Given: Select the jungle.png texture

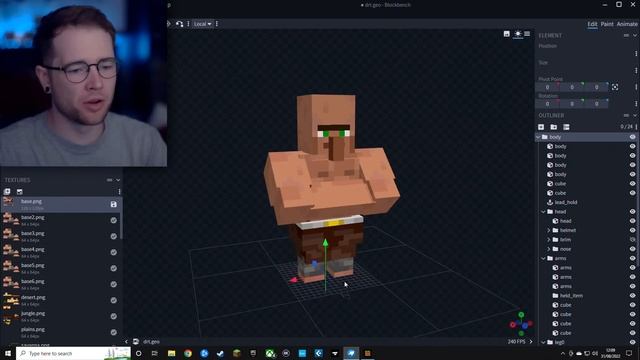Looking at the screenshot, I should [x=61, y=316].
